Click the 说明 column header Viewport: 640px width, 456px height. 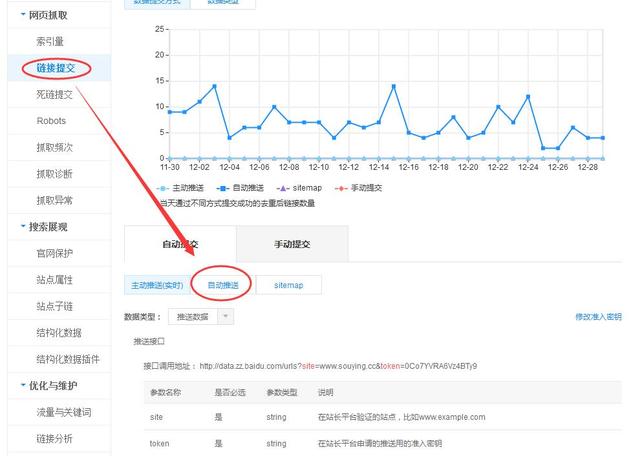[326, 392]
